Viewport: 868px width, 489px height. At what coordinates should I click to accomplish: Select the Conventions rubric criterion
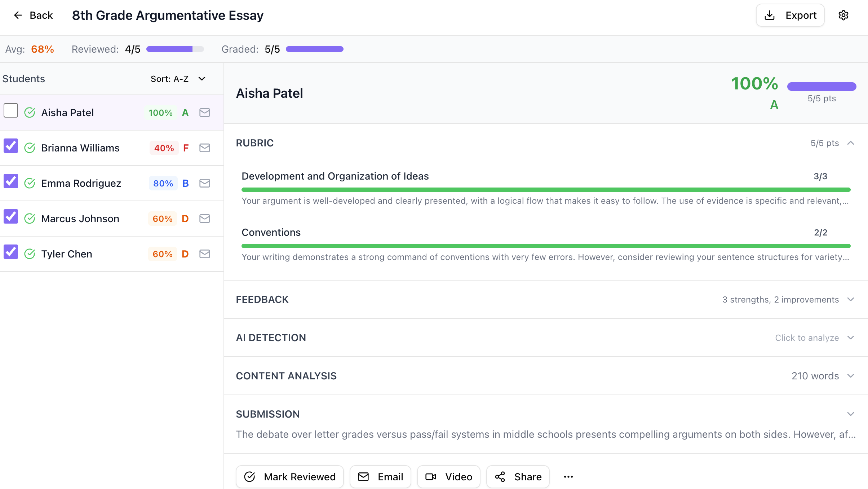(546, 244)
